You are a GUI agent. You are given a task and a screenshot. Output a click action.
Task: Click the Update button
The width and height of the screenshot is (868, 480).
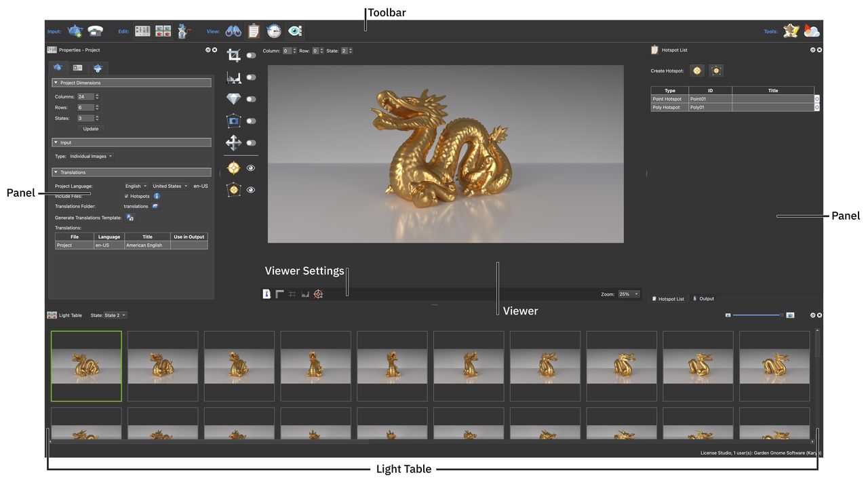[x=91, y=129]
